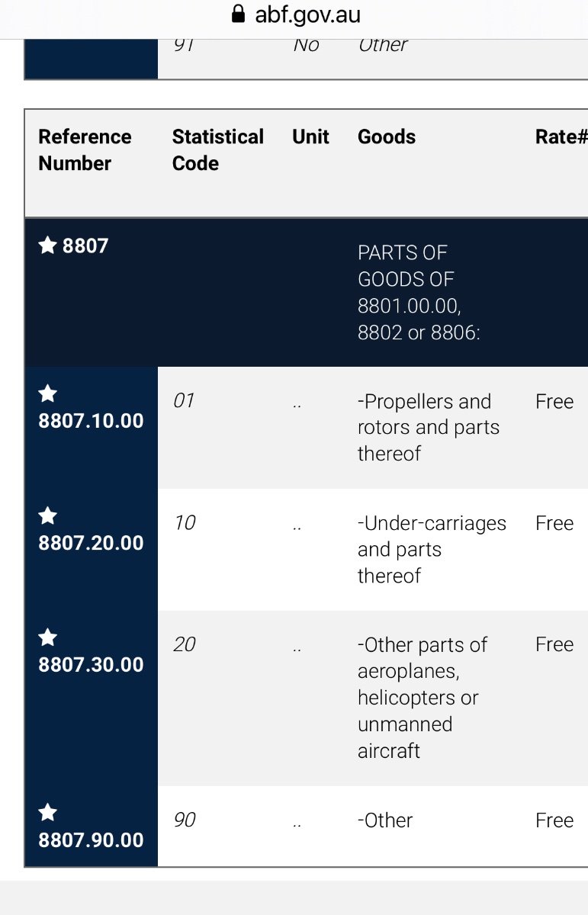Click the Reference Number column header

tap(85, 150)
